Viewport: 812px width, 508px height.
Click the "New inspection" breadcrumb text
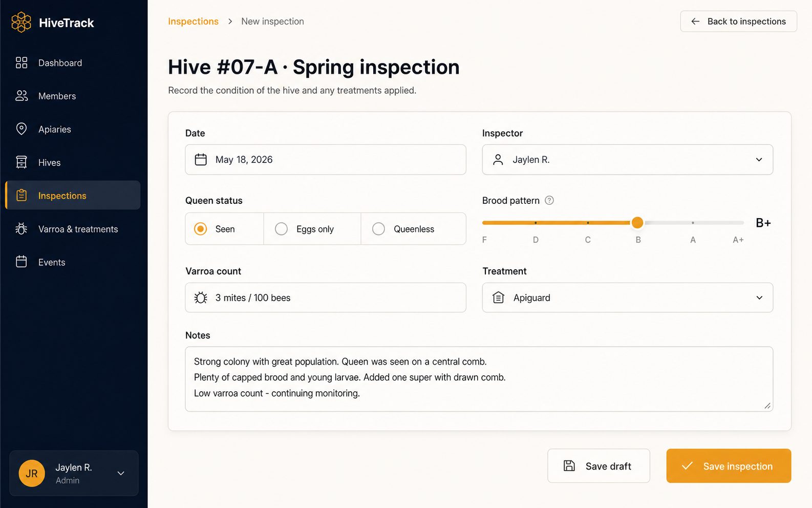[272, 22]
